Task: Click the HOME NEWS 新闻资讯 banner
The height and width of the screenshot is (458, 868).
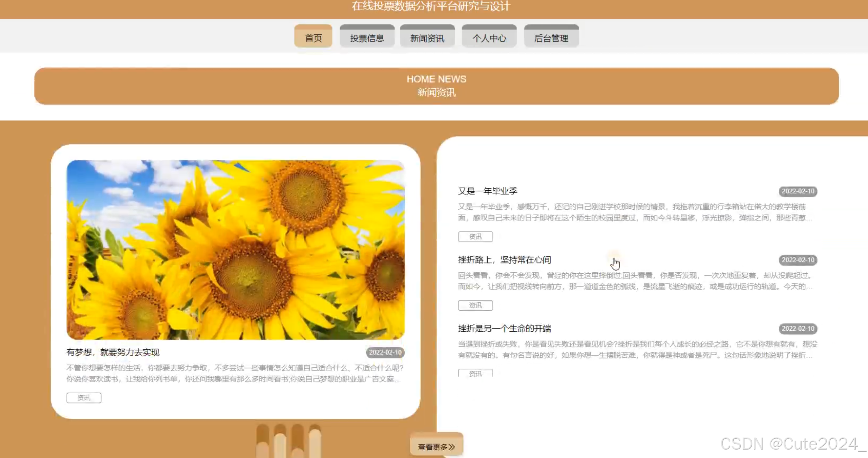Action: [x=436, y=86]
